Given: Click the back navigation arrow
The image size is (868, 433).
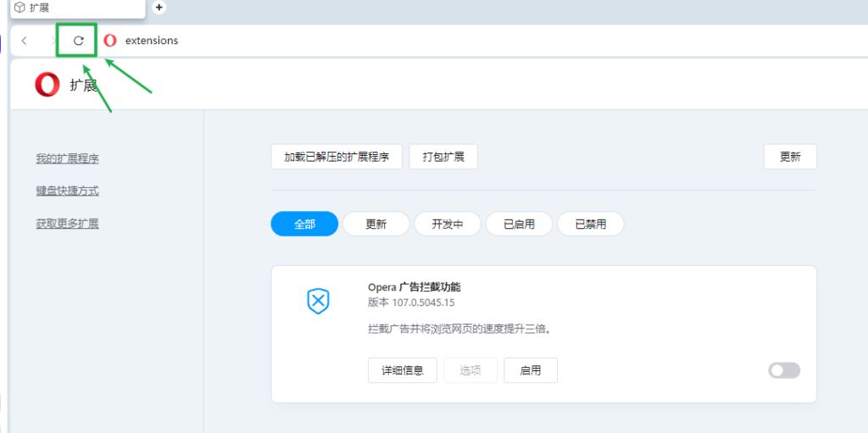Looking at the screenshot, I should (x=25, y=41).
